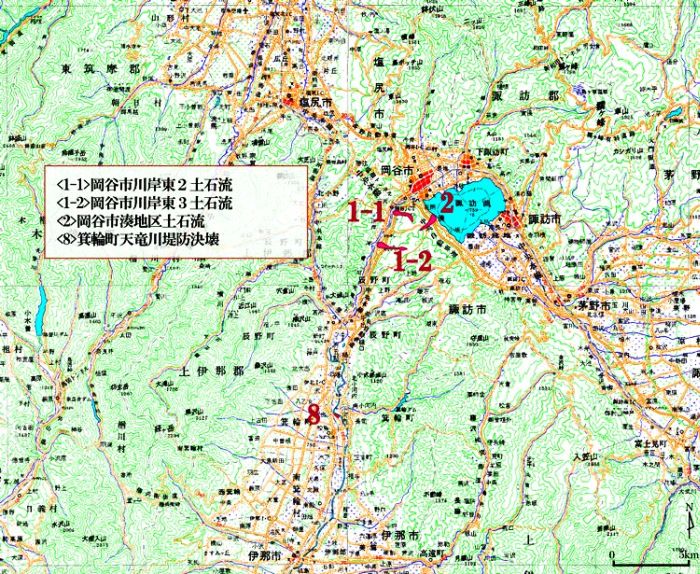Click the red '2' marker on the lake
This screenshot has height=574, width=700.
pos(447,203)
